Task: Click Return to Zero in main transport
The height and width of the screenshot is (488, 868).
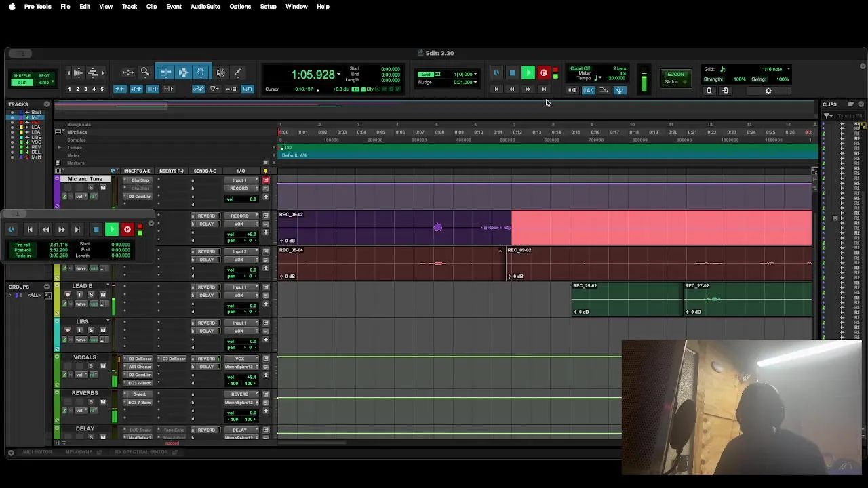Action: click(496, 89)
